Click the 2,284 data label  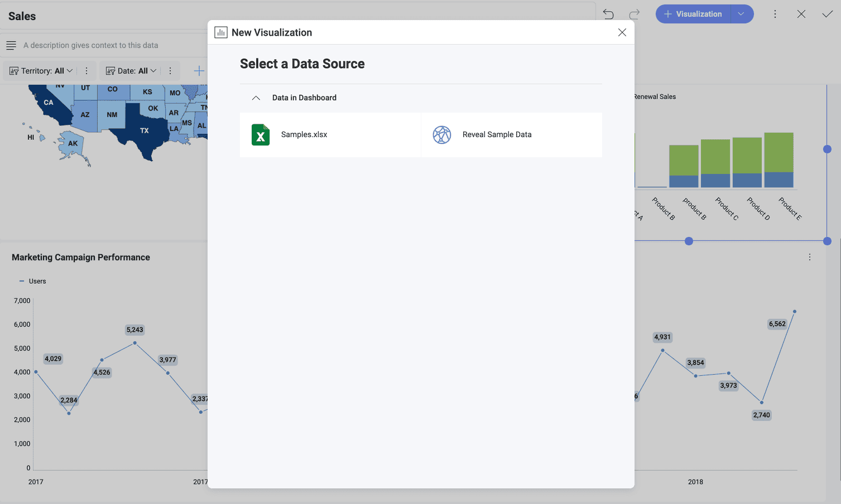point(69,400)
